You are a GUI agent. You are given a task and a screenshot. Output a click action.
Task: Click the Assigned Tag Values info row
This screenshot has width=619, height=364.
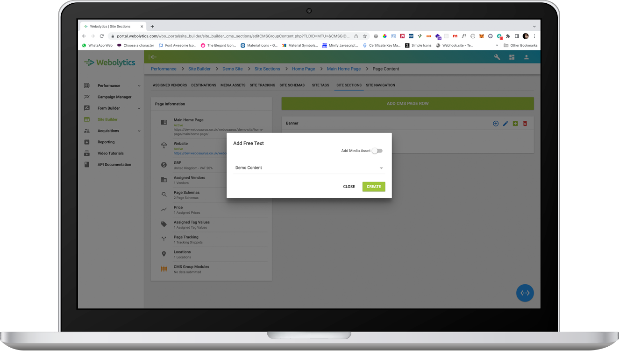click(x=211, y=225)
